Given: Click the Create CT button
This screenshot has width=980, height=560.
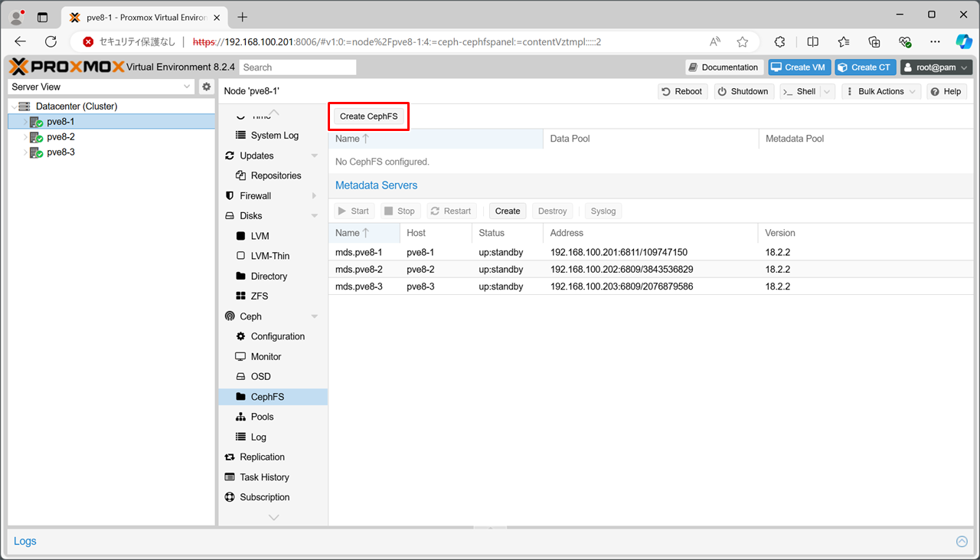Looking at the screenshot, I should coord(864,67).
